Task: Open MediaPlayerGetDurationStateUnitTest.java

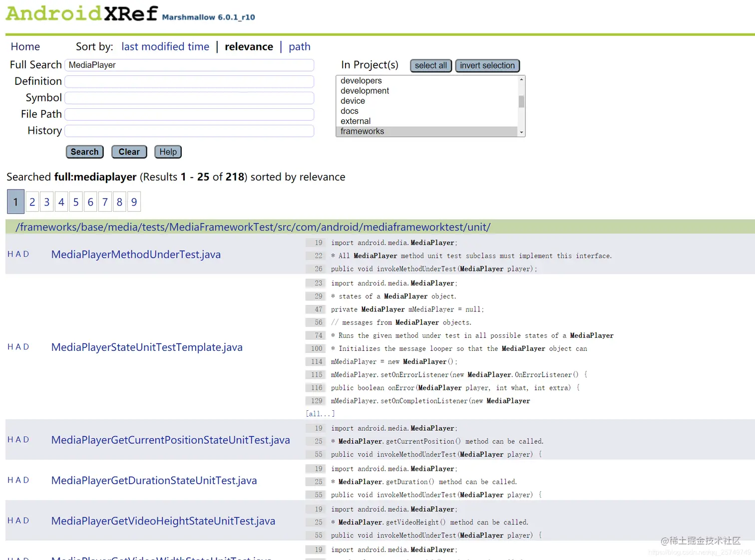Action: pos(154,481)
